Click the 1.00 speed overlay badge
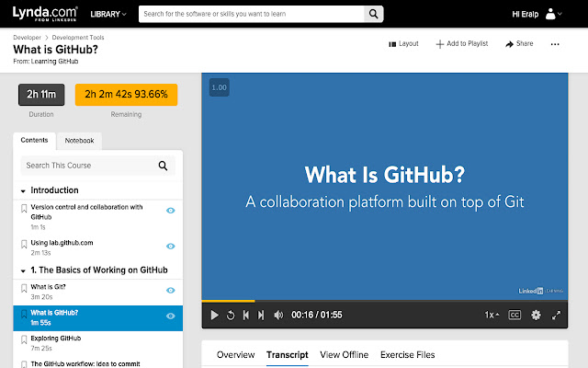The image size is (588, 368). point(219,87)
